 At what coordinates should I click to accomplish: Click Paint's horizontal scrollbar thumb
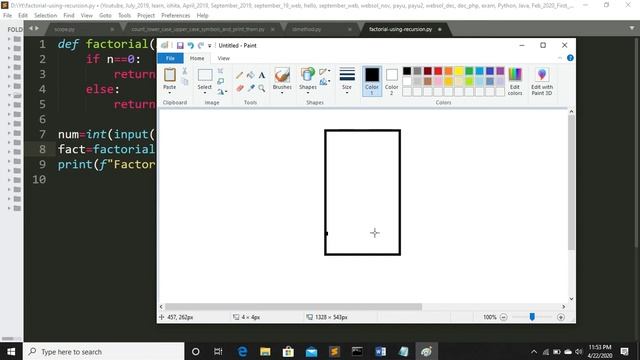tap(293, 307)
